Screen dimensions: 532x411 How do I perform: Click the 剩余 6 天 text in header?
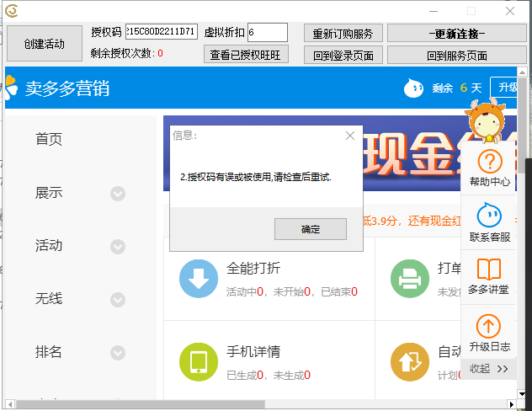point(457,88)
